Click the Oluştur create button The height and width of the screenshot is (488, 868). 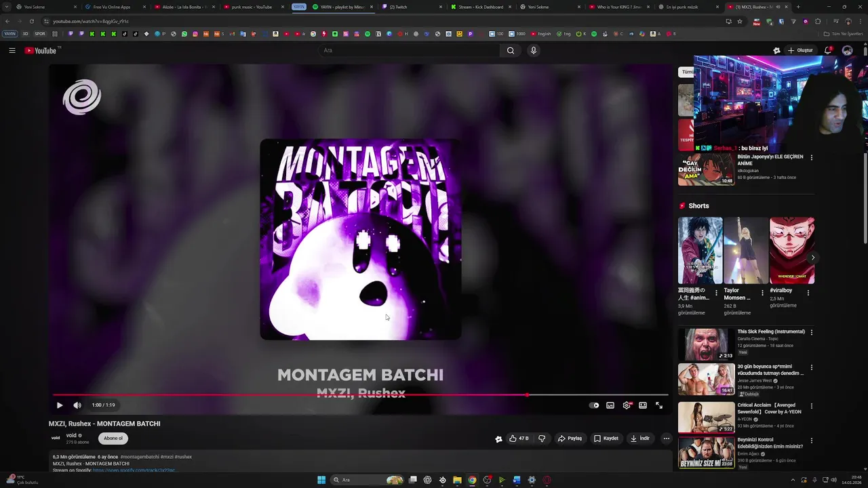click(x=800, y=50)
